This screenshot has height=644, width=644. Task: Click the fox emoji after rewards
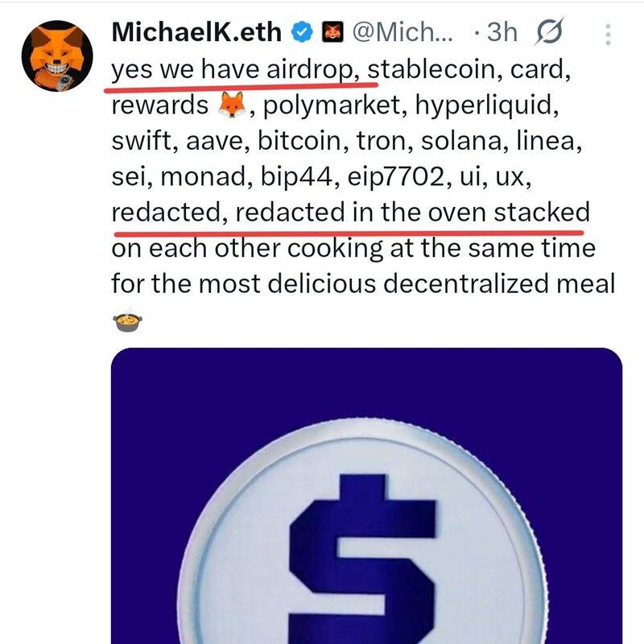(x=231, y=105)
